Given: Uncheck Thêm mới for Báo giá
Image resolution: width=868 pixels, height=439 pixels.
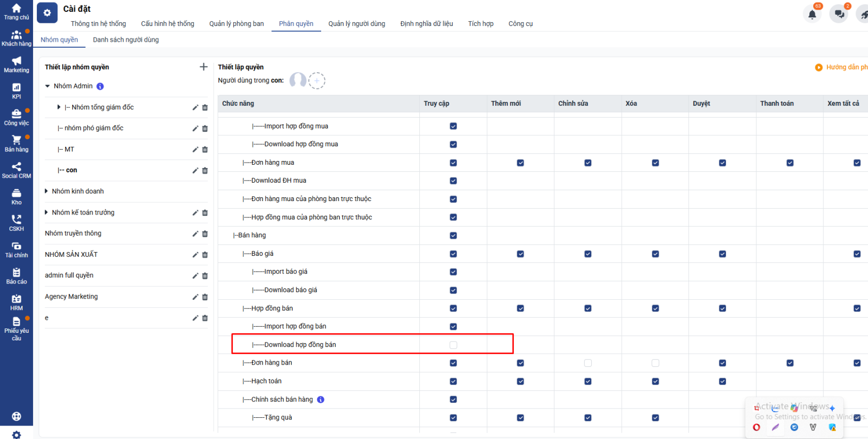Looking at the screenshot, I should point(520,254).
